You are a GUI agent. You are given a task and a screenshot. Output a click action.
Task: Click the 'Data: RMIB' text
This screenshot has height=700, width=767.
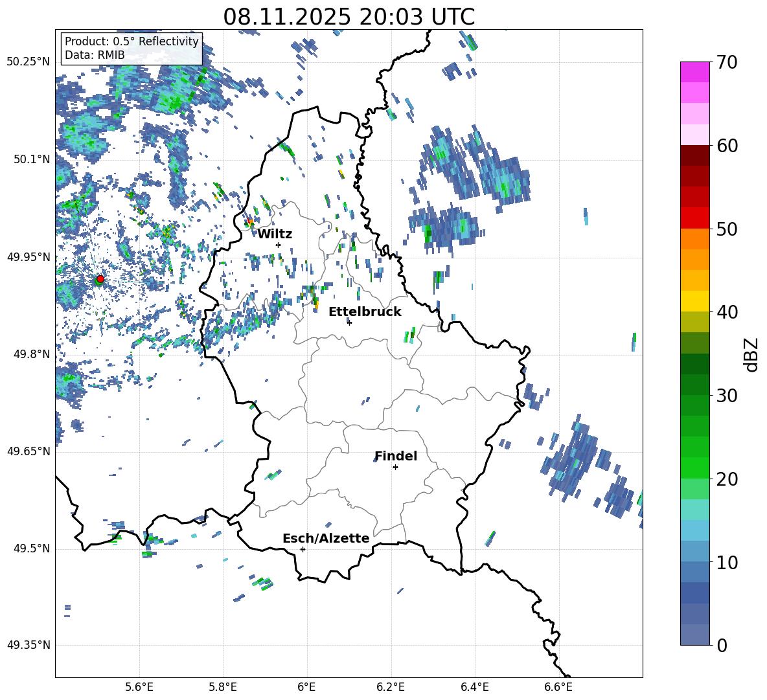coord(95,55)
